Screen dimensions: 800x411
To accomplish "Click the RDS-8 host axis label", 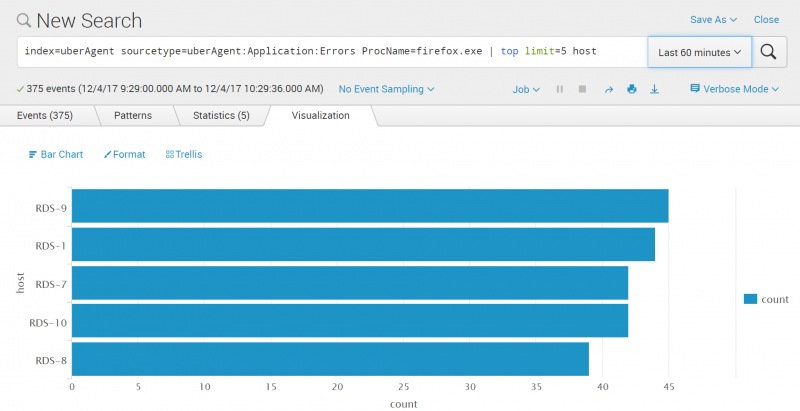I will tap(51, 361).
